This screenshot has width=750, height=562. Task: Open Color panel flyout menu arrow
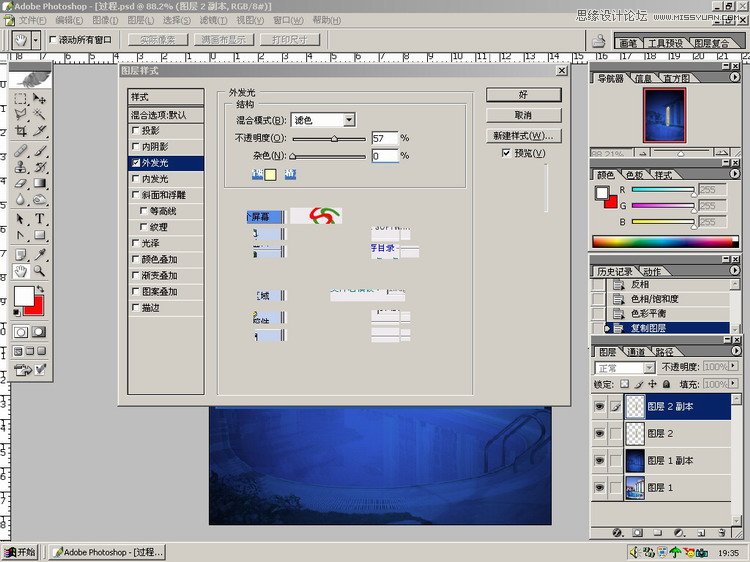(x=735, y=174)
